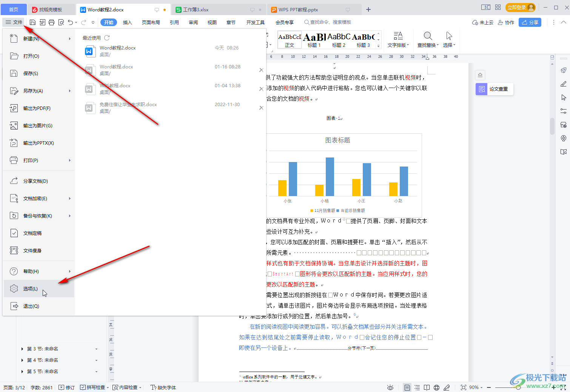Click the Export to PDF quick toolbar icon
Screen dimensions: 570x392
[x=42, y=22]
